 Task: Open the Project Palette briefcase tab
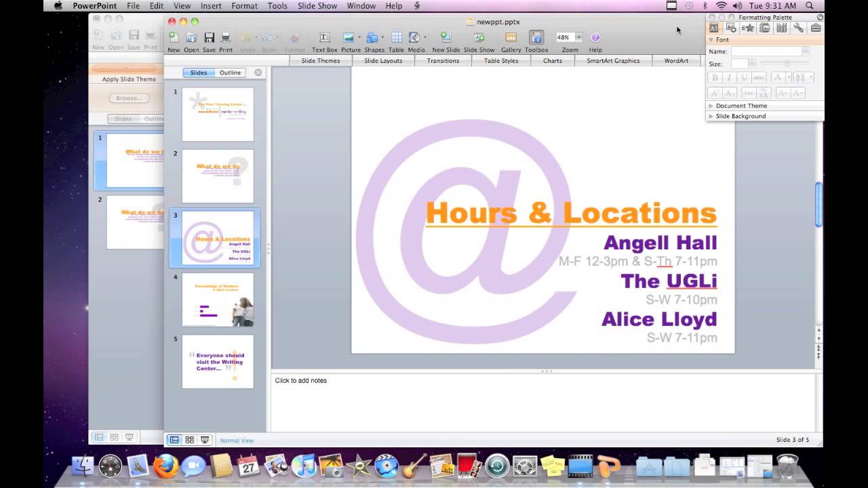pos(816,28)
